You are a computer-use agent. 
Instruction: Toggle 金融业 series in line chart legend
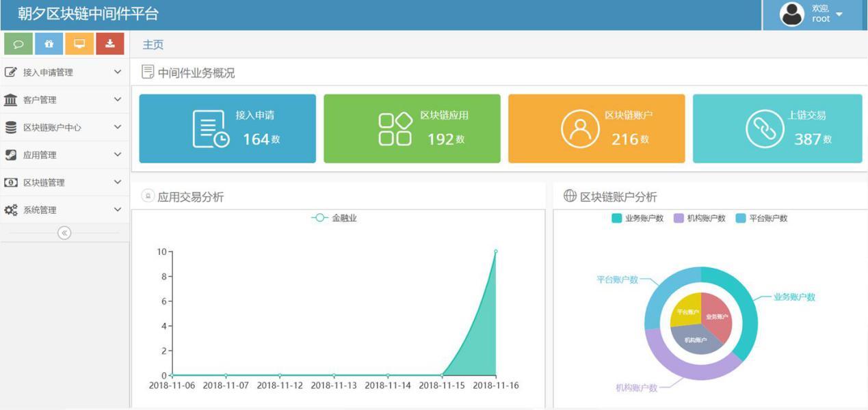[x=334, y=218]
